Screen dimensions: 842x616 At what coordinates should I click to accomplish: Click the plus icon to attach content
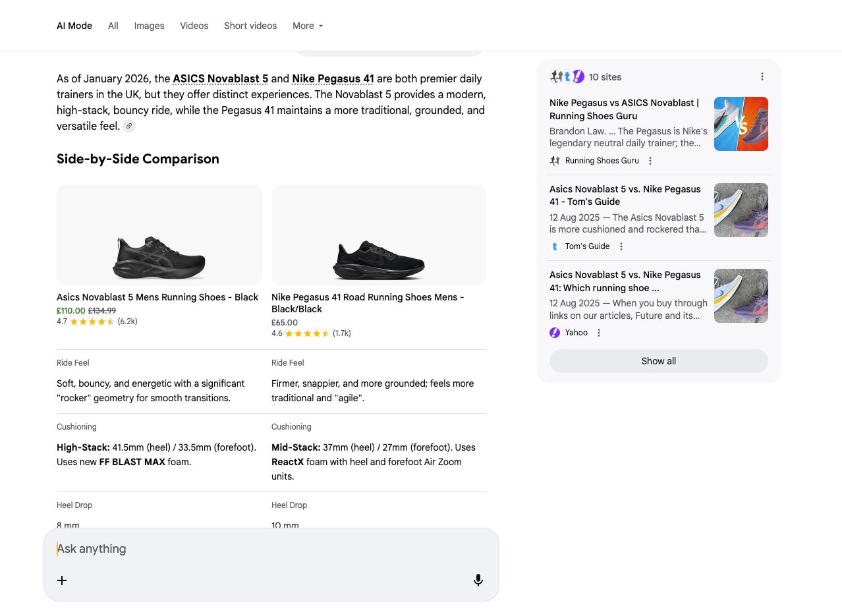62,580
